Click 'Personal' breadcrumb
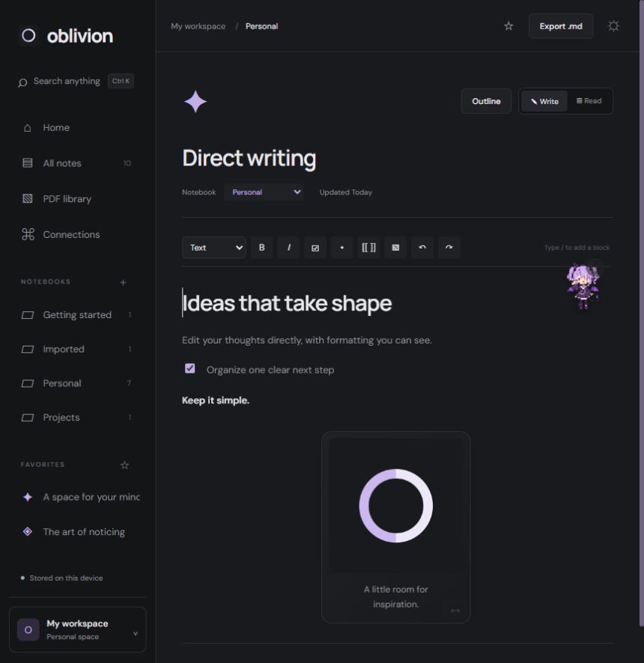This screenshot has height=663, width=644. [x=261, y=26]
